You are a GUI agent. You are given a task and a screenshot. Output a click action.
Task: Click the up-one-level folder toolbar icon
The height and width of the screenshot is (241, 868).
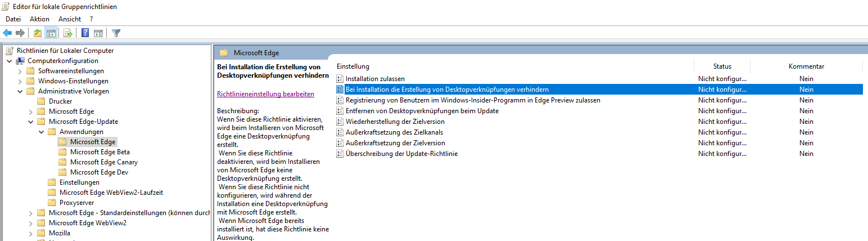tap(38, 33)
